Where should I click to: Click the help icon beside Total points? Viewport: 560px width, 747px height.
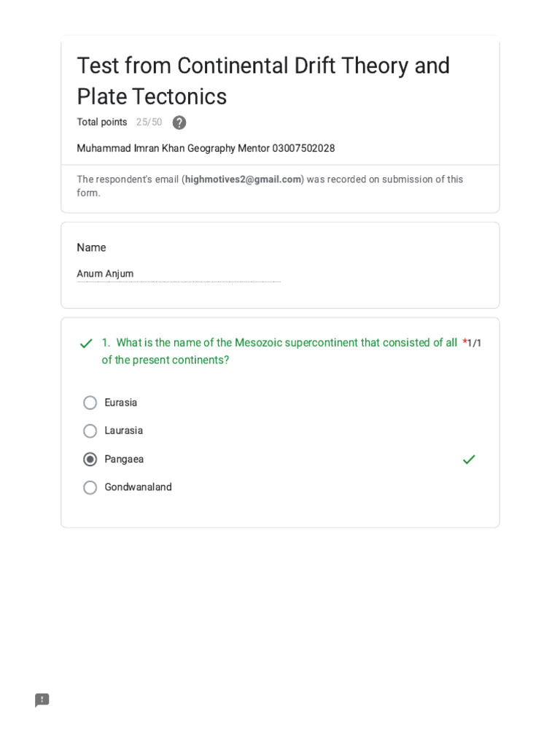click(x=179, y=123)
